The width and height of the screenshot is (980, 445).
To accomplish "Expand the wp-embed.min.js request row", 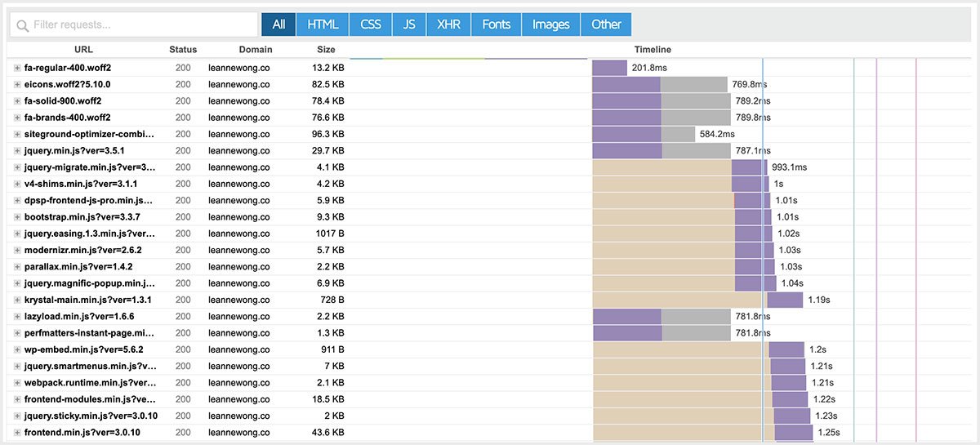I will pos(17,349).
